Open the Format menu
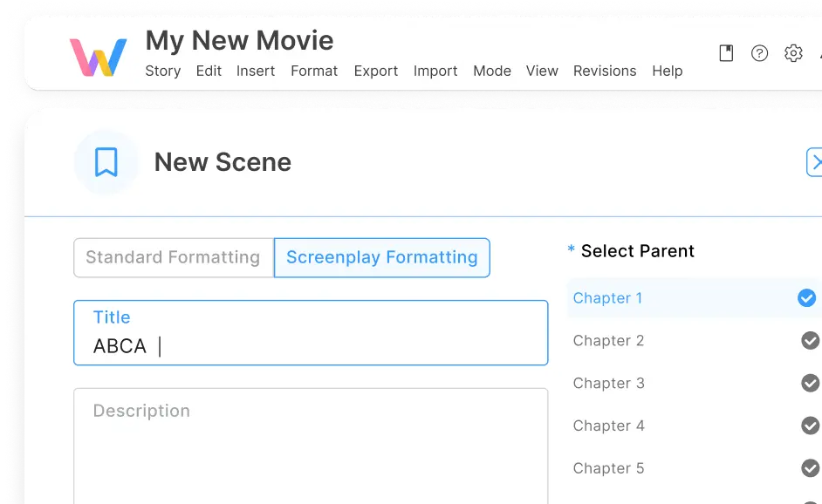The height and width of the screenshot is (504, 822). 314,71
